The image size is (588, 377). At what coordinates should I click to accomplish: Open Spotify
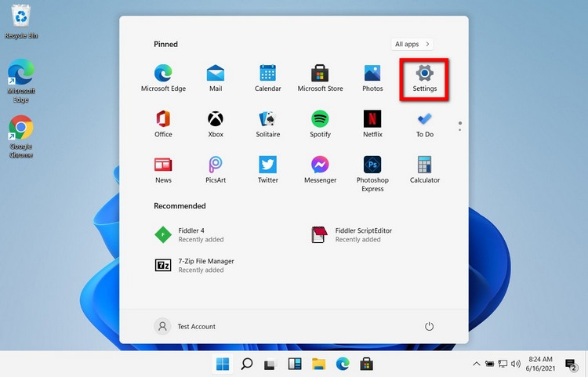(320, 124)
